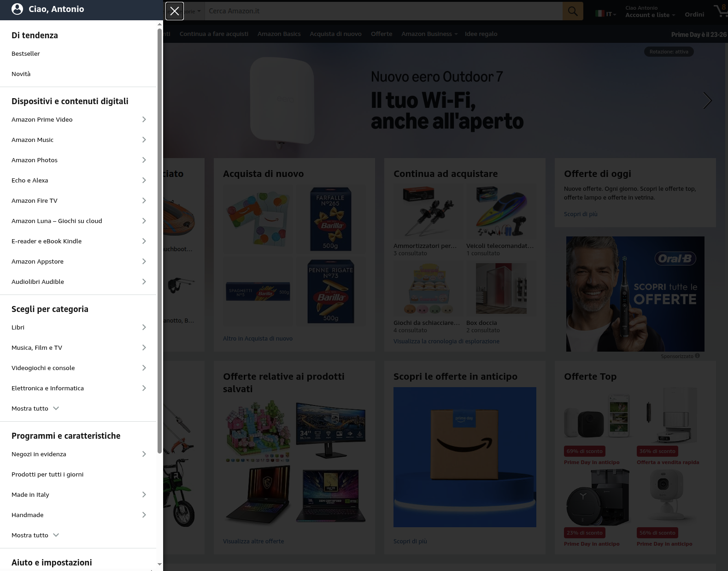Viewport: 728px width, 571px height.
Task: Open Amazon Luna – Giochi su cloud
Action: pos(78,221)
